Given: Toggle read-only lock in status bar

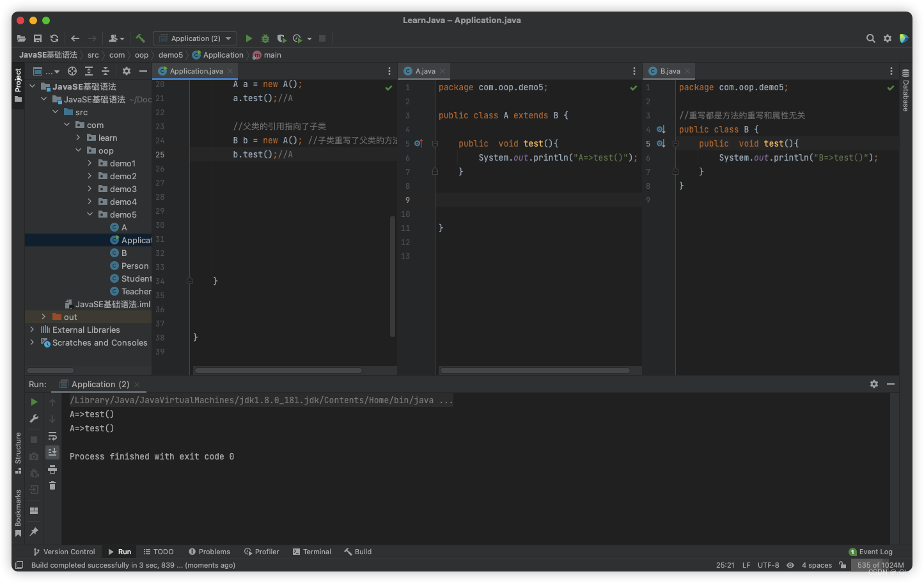Looking at the screenshot, I should pyautogui.click(x=843, y=565).
